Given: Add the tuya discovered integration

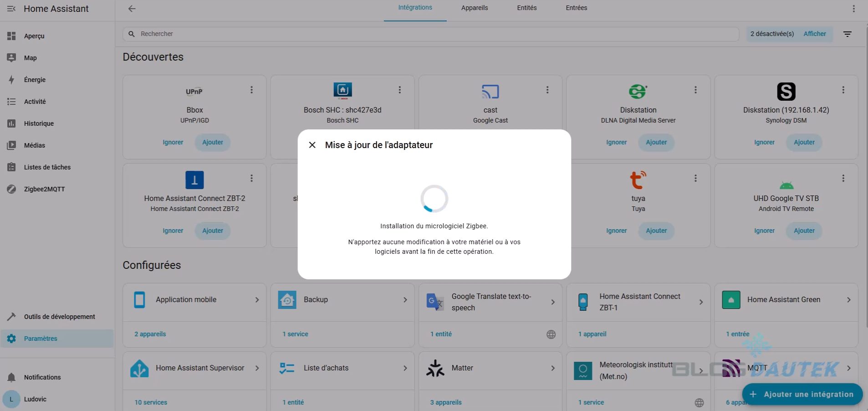Looking at the screenshot, I should pos(656,231).
